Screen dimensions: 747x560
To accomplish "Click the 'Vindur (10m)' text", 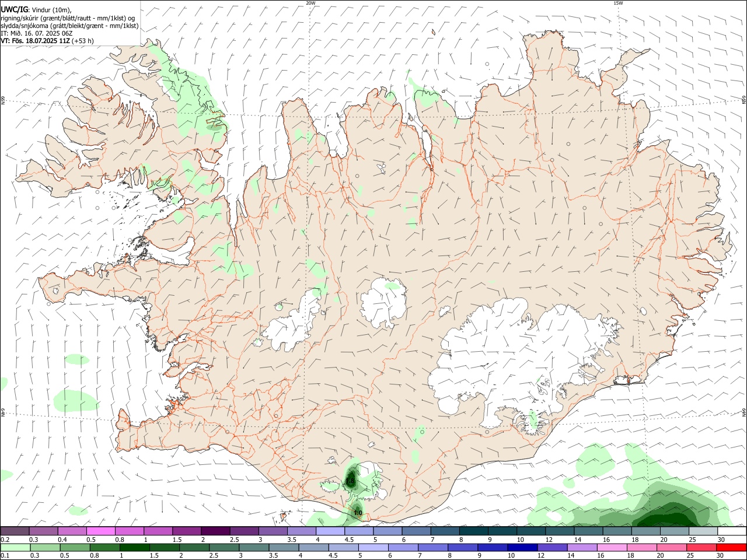I will pos(51,10).
